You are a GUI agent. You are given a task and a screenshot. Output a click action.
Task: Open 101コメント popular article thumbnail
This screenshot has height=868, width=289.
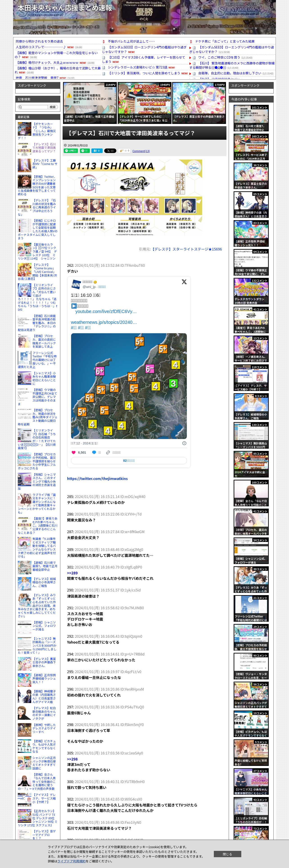click(x=251, y=118)
